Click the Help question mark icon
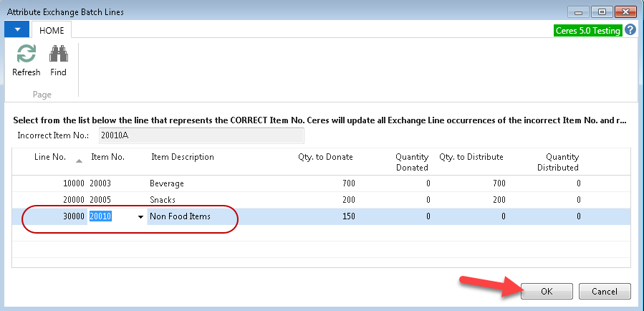Viewport: 644px width, 311px height. [630, 30]
